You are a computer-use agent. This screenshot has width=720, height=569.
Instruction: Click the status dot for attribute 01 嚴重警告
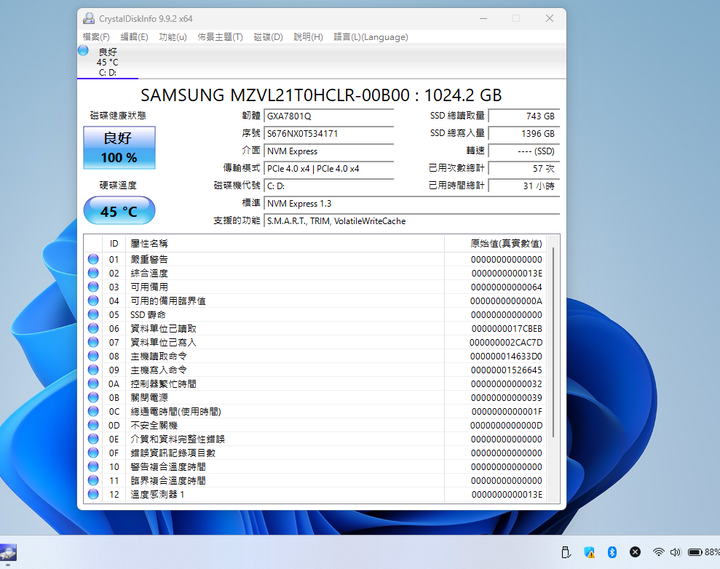[93, 259]
